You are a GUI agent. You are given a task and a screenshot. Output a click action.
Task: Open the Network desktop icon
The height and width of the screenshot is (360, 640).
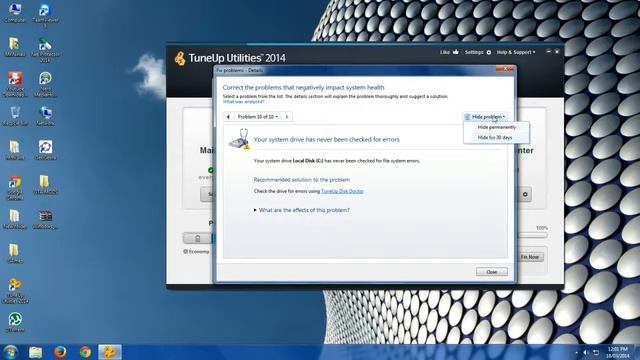coord(45,116)
